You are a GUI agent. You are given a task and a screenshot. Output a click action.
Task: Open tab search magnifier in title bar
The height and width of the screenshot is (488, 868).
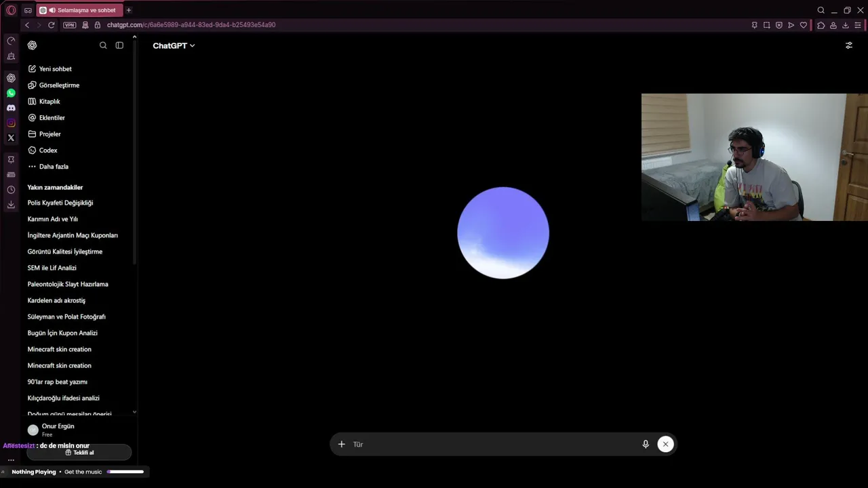tap(821, 10)
